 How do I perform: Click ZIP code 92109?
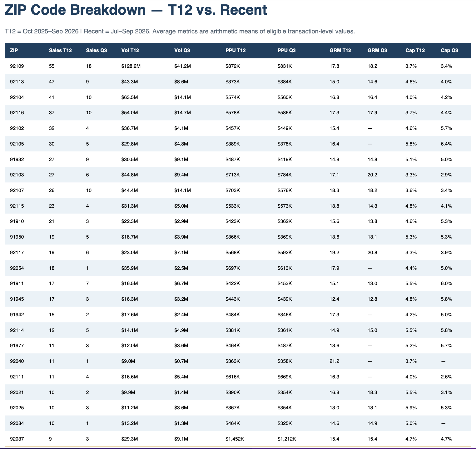click(x=17, y=66)
